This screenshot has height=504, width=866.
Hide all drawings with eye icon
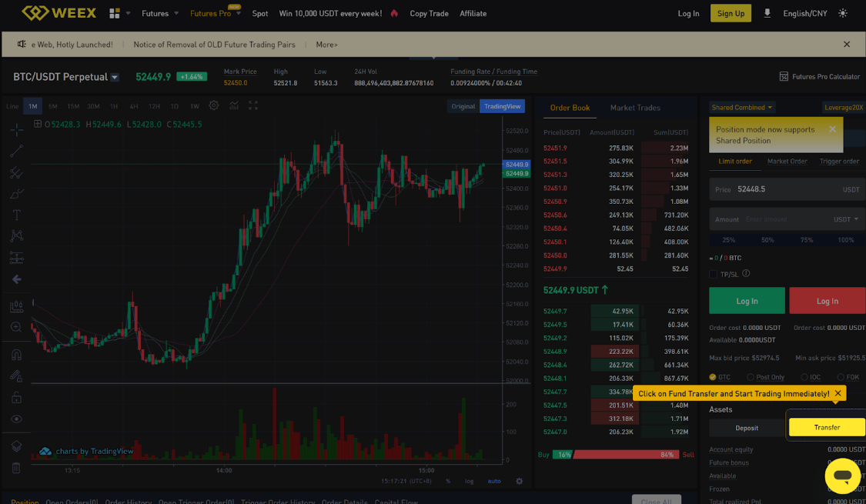pyautogui.click(x=17, y=419)
